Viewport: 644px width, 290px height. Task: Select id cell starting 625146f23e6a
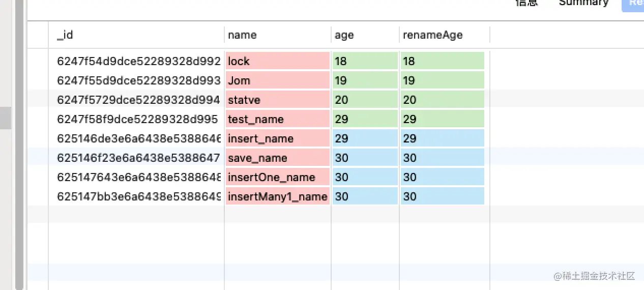pos(138,158)
